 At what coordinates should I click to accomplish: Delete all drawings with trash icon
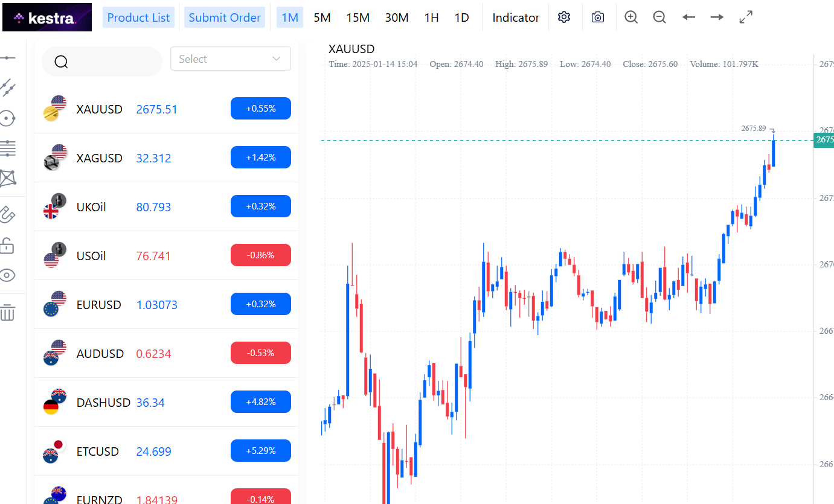(8, 313)
